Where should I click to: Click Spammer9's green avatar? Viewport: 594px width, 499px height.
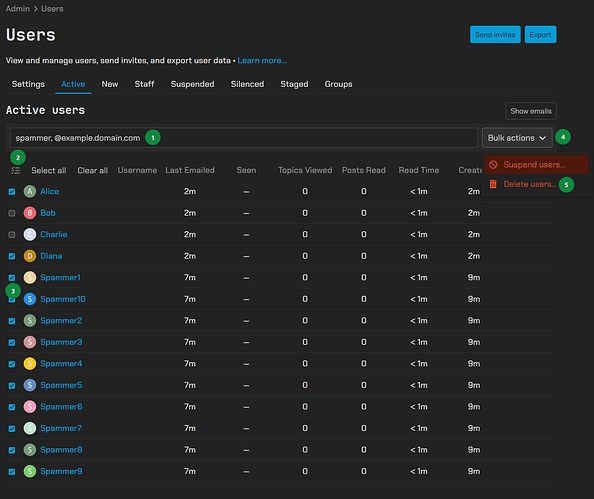pos(30,471)
